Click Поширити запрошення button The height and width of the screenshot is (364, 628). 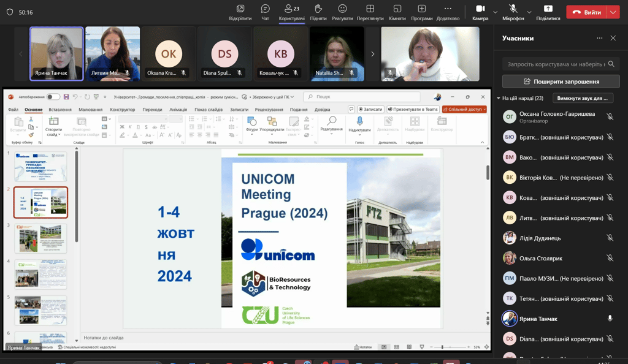click(x=561, y=82)
